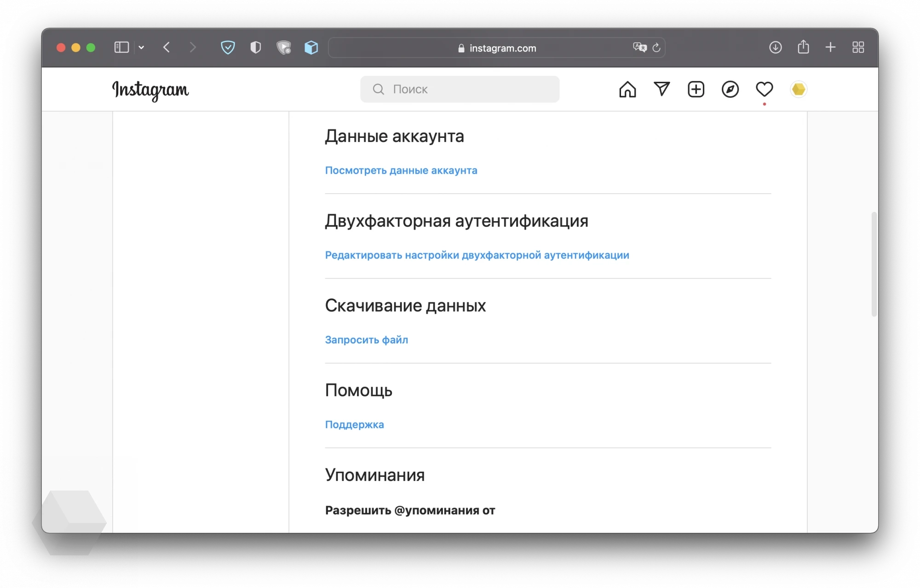Click the Скачивание данных heading

click(405, 306)
